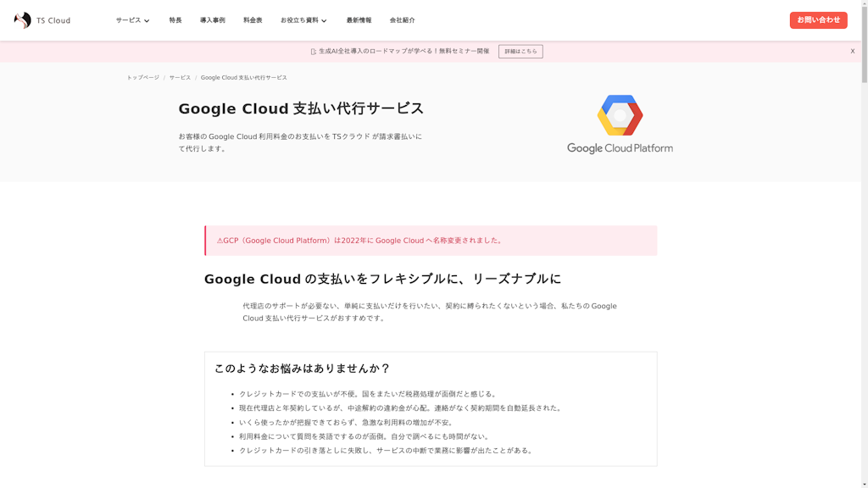Click the pink GCP name-change notice box

(430, 241)
